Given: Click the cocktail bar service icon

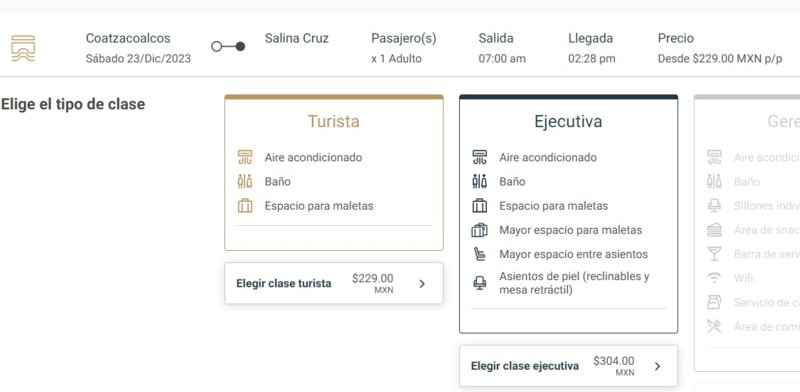Looking at the screenshot, I should 714,254.
